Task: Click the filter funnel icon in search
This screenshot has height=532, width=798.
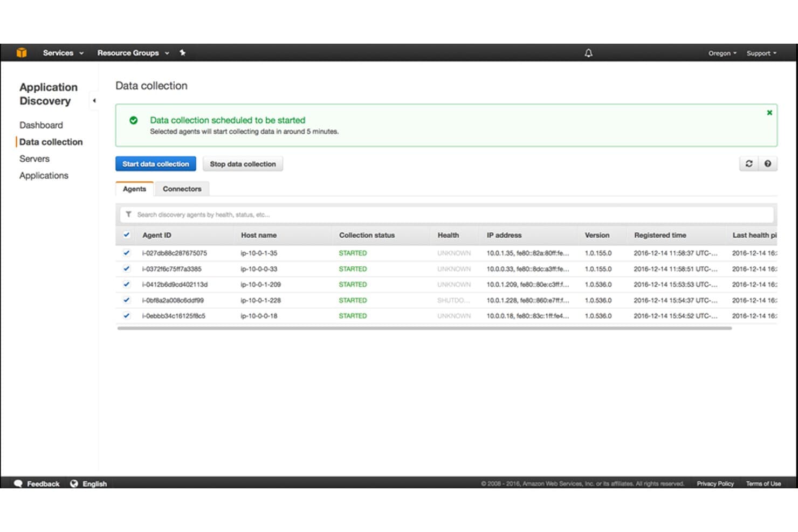Action: 128,215
